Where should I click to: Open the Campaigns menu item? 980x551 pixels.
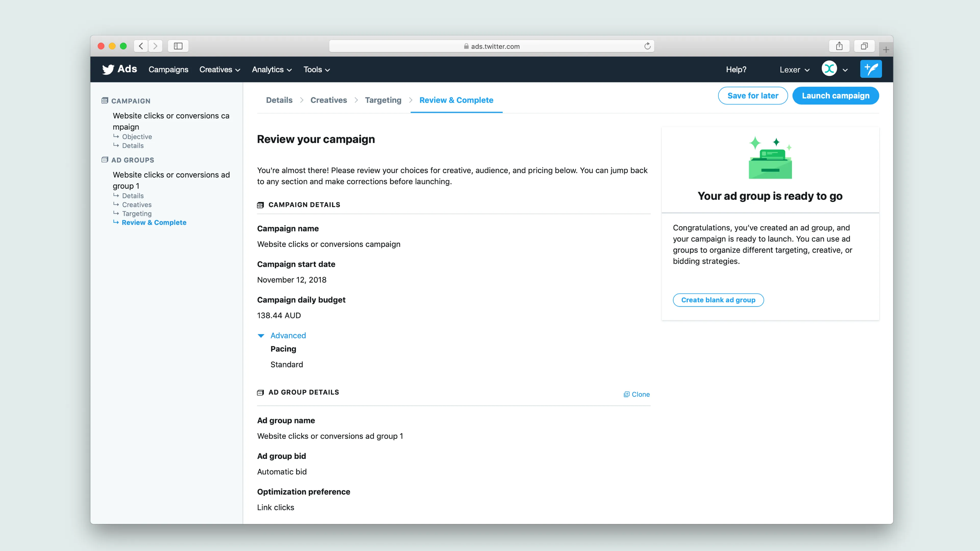168,70
